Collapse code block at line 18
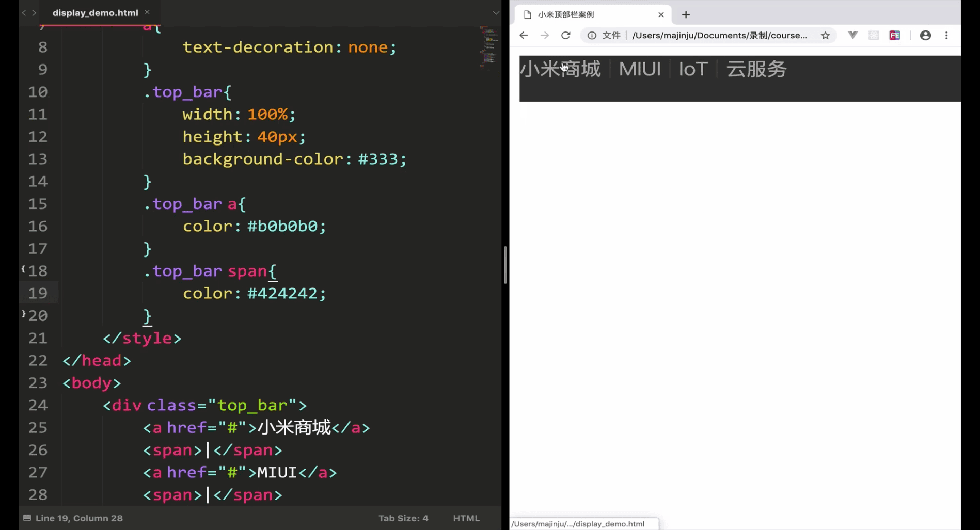 click(x=23, y=269)
